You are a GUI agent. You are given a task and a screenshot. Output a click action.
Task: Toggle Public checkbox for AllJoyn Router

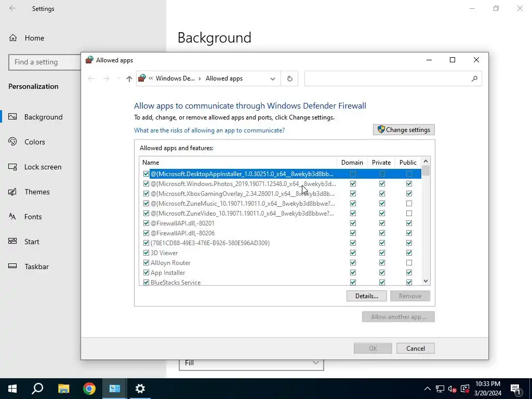click(409, 262)
